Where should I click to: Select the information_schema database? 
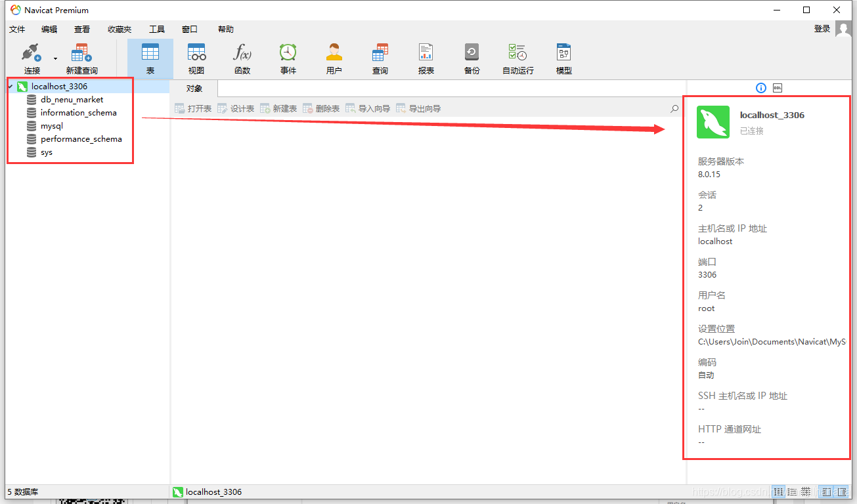point(79,113)
